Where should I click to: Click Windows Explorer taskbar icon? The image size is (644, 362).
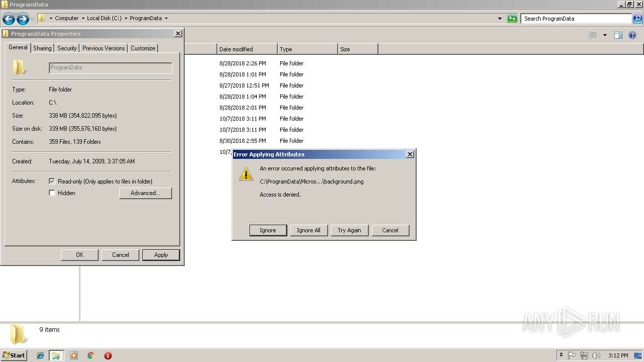[x=56, y=355]
